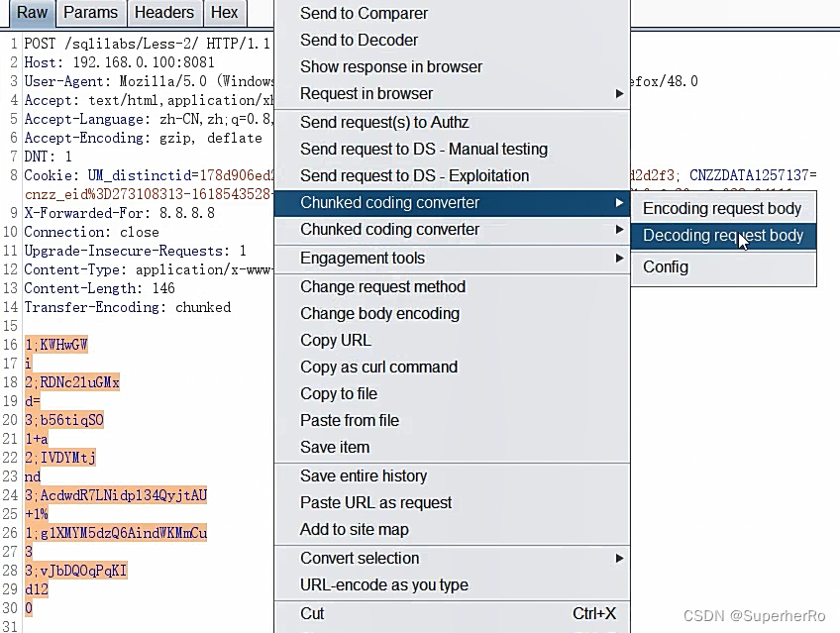Show response in browser
Viewport: 840px width, 633px height.
[x=391, y=66]
